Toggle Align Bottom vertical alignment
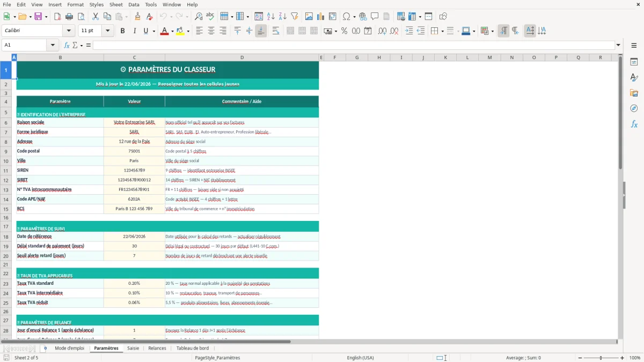 pos(261,31)
